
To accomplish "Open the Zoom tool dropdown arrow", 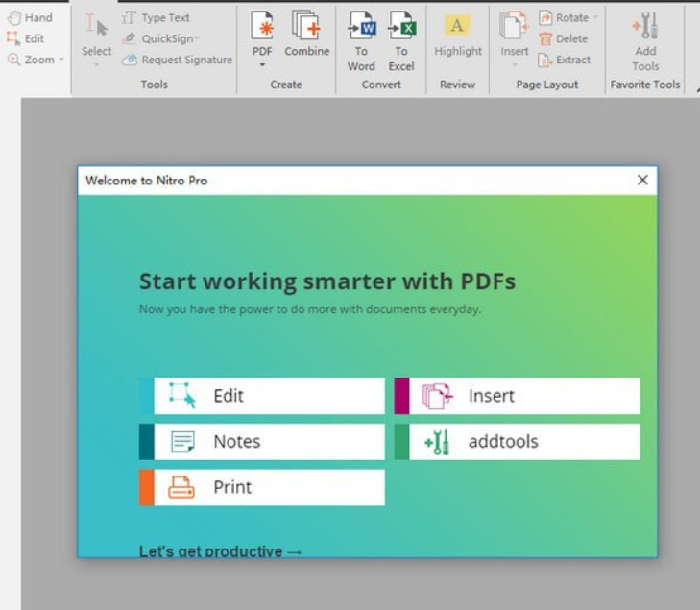I will 61,60.
